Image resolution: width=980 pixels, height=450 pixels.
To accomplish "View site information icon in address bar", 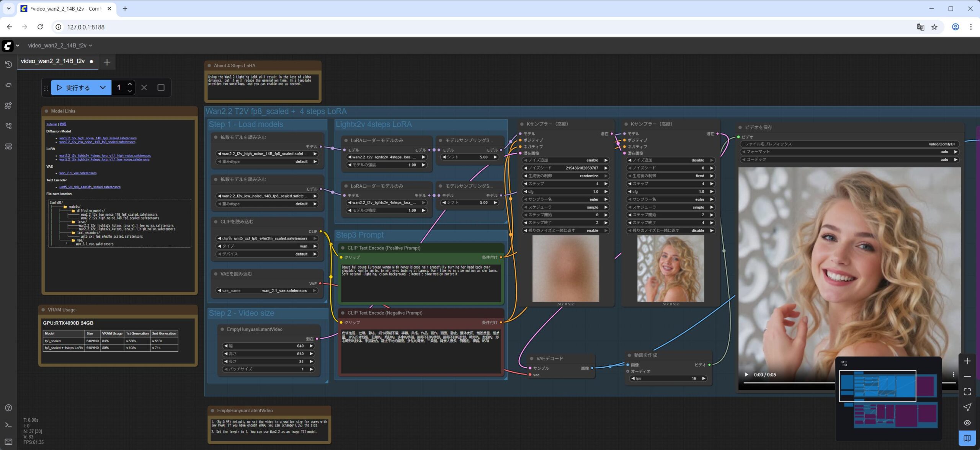I will pos(58,27).
